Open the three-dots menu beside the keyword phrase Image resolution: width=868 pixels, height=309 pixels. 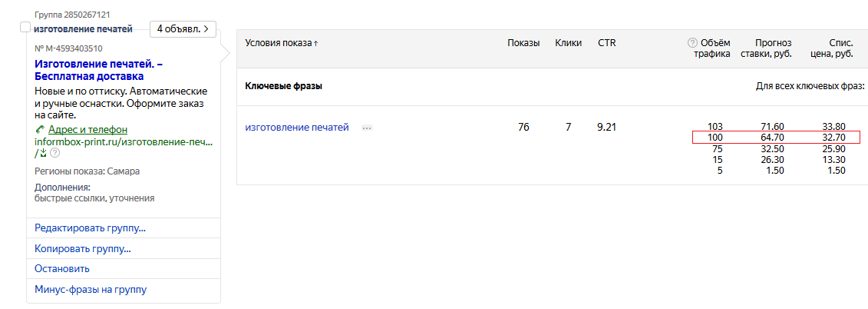coord(367,128)
